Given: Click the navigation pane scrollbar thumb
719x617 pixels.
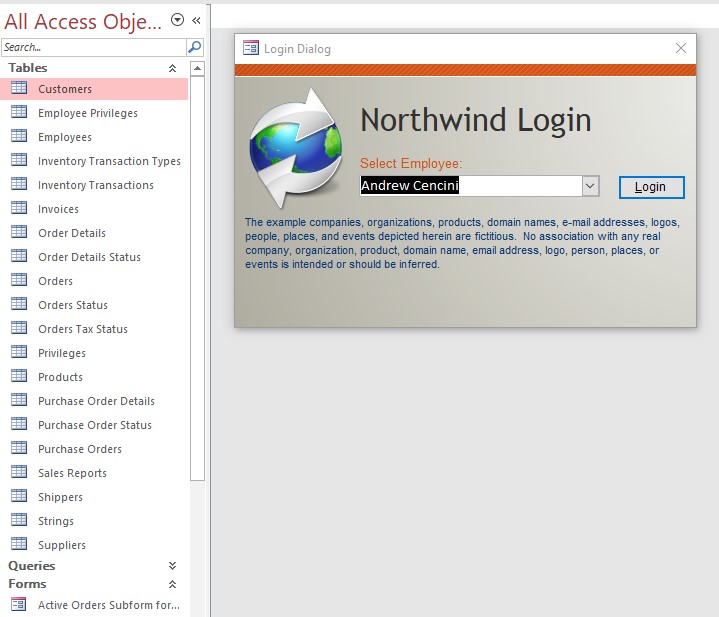Looking at the screenshot, I should (197, 278).
